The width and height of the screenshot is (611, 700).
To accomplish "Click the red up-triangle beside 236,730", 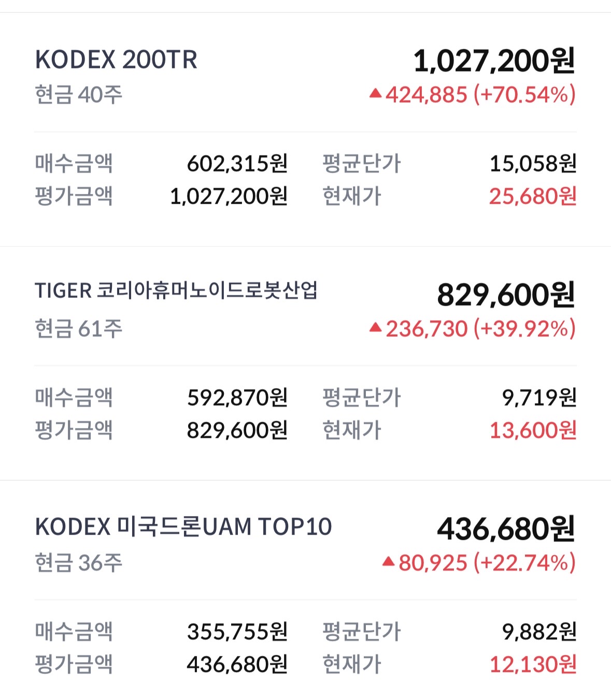I will 376,327.
